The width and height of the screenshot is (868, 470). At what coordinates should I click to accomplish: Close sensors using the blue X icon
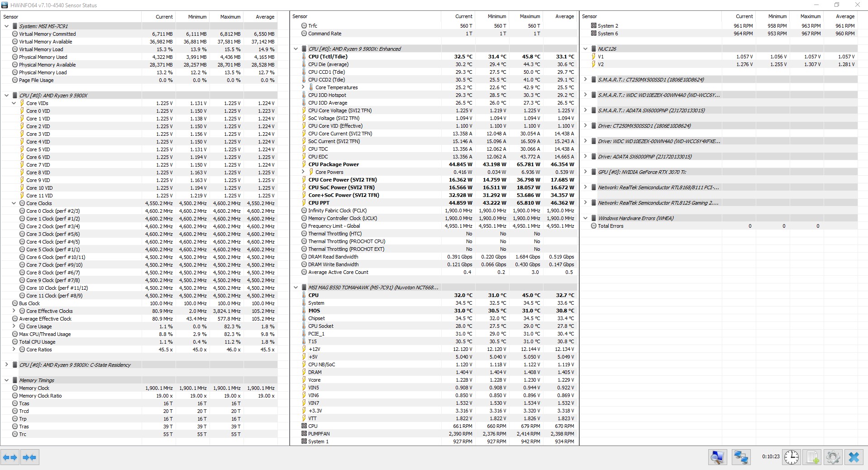point(854,457)
